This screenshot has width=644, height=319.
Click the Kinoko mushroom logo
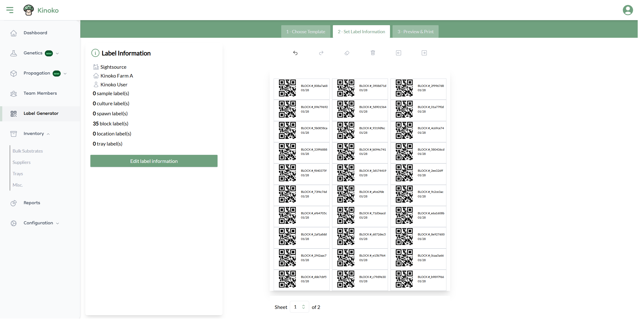(x=28, y=10)
